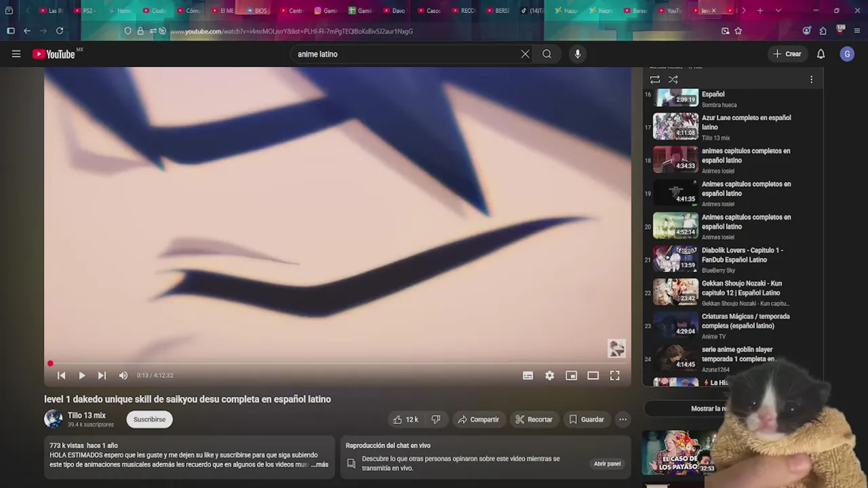Switch to the Necro browser tab
This screenshot has height=488, width=868.
pos(602,11)
